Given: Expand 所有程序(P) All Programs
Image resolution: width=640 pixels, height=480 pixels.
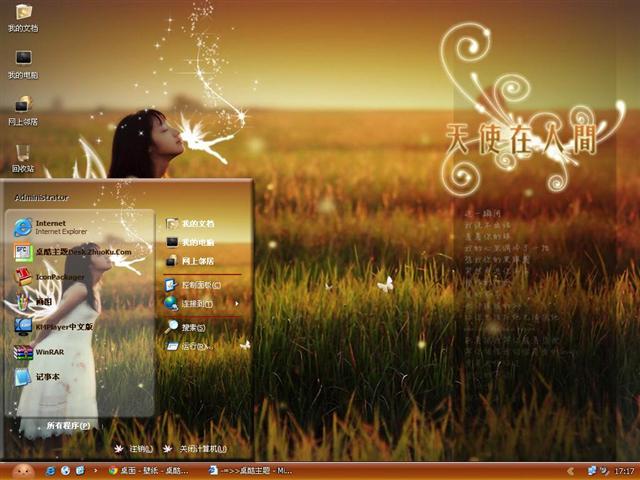Looking at the screenshot, I should click(x=68, y=425).
